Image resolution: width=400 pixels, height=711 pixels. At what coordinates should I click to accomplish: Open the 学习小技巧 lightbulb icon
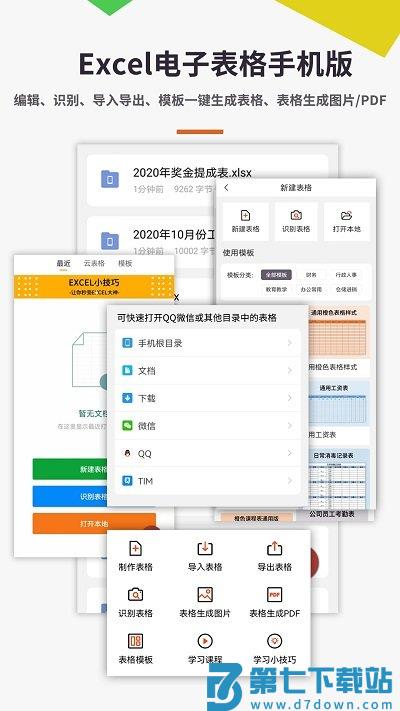click(274, 641)
